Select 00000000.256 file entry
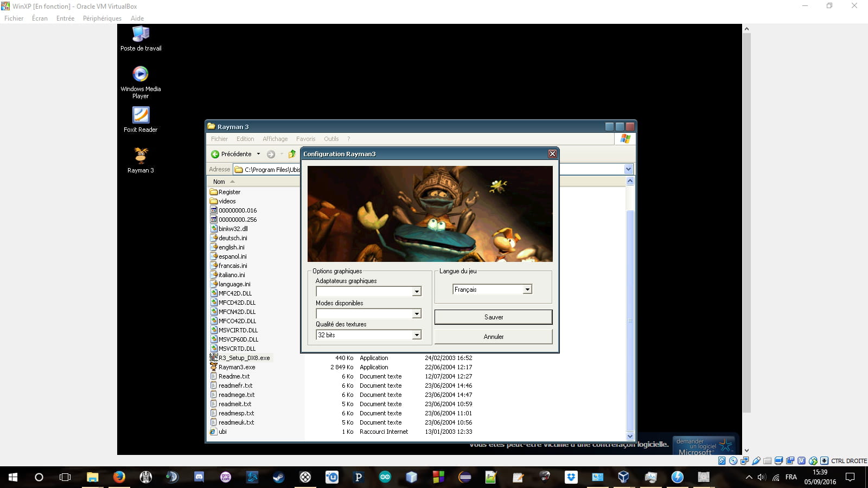This screenshot has width=868, height=488. click(x=233, y=220)
